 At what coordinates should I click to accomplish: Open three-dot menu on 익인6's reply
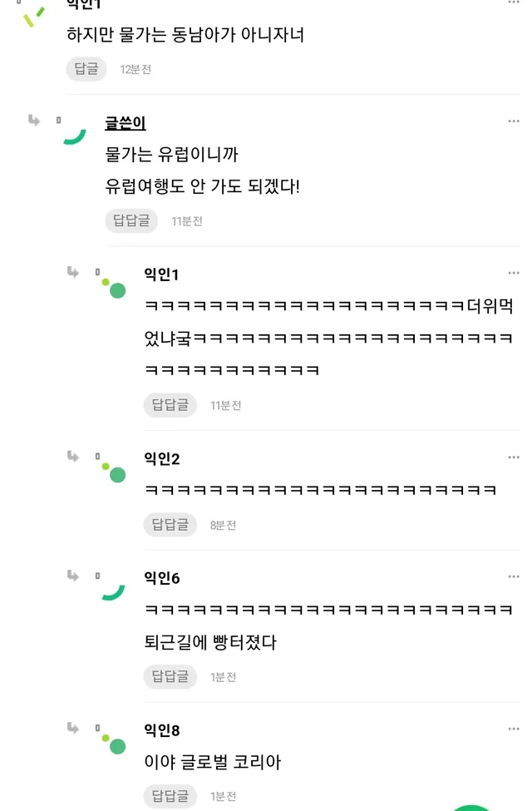click(x=514, y=576)
